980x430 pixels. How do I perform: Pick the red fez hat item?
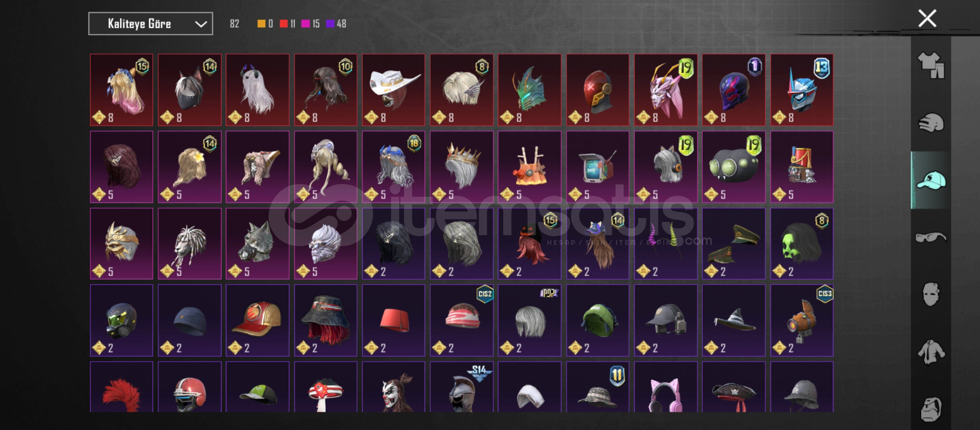pos(394,321)
